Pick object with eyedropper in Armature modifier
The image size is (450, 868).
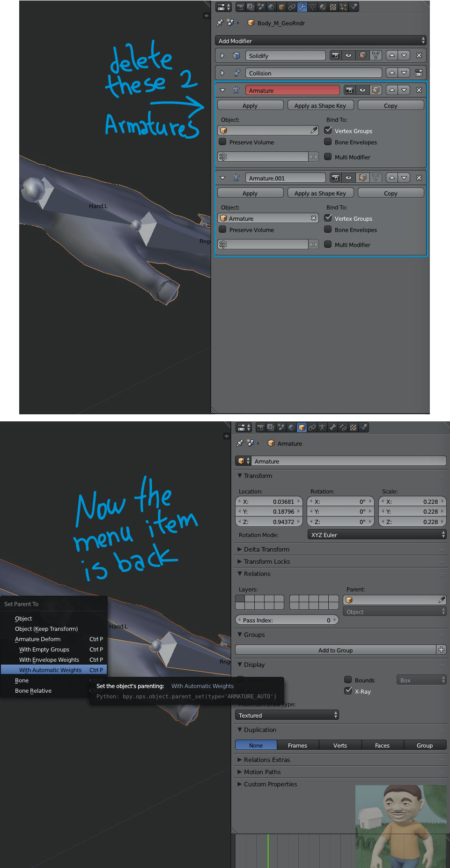click(314, 130)
